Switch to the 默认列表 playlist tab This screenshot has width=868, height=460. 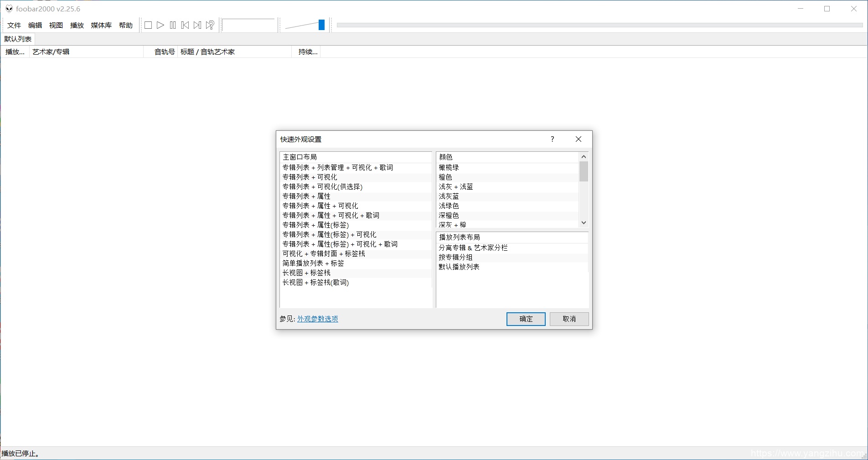pyautogui.click(x=18, y=39)
